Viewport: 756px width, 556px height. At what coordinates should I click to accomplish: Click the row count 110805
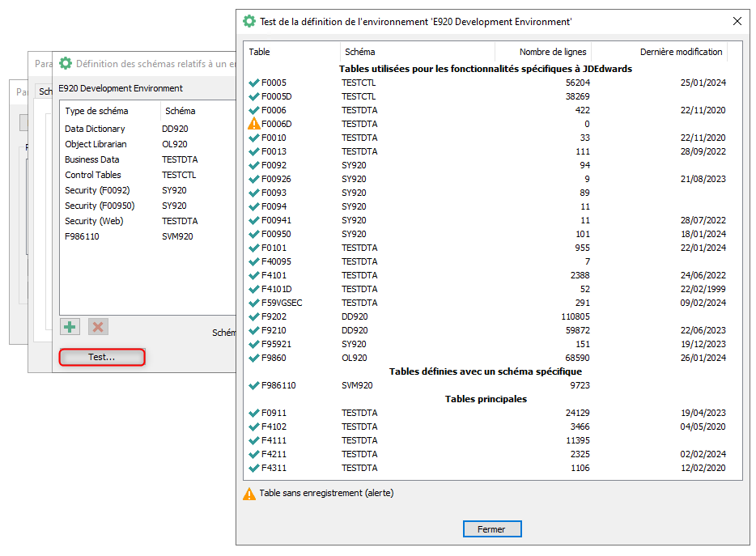(x=575, y=316)
